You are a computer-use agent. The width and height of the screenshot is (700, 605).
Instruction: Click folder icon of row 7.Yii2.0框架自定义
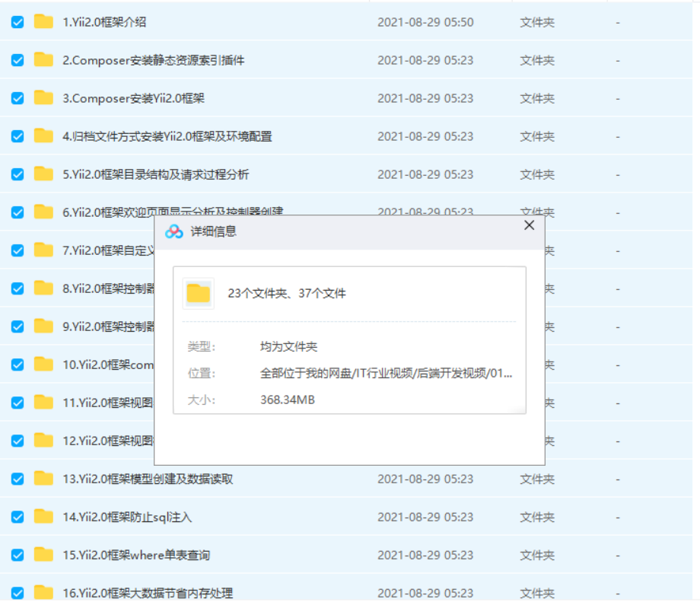43,250
